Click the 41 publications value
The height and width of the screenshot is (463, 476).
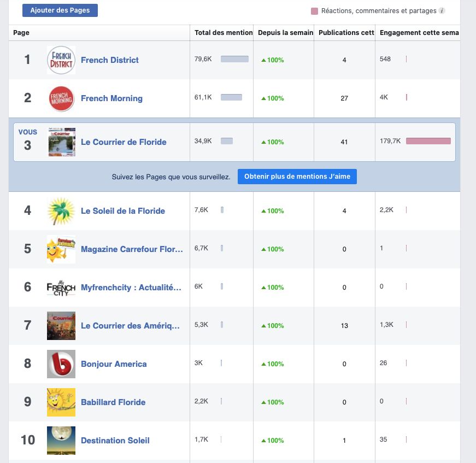(x=344, y=142)
